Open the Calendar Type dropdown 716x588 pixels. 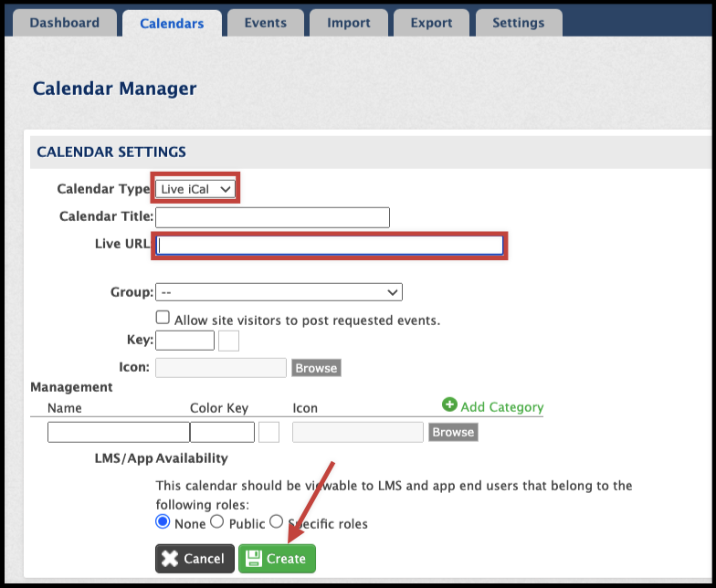pos(196,189)
